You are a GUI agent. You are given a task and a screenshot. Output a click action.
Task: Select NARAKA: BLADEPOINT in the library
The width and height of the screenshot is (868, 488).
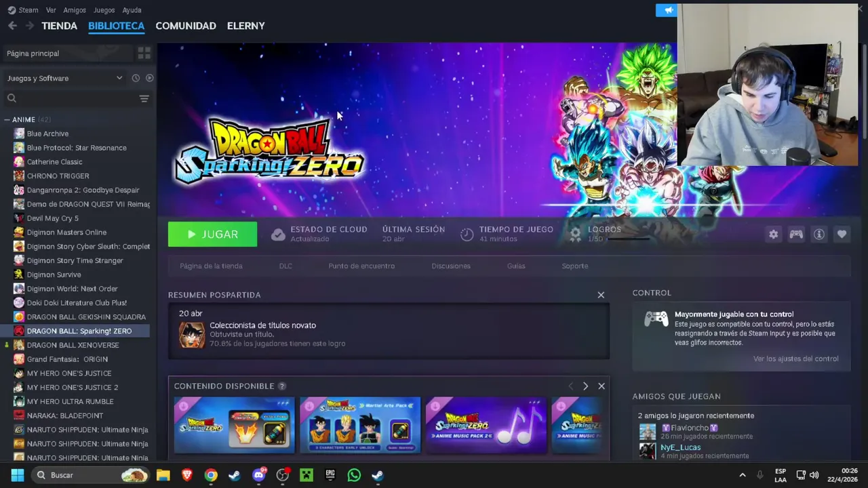point(65,415)
